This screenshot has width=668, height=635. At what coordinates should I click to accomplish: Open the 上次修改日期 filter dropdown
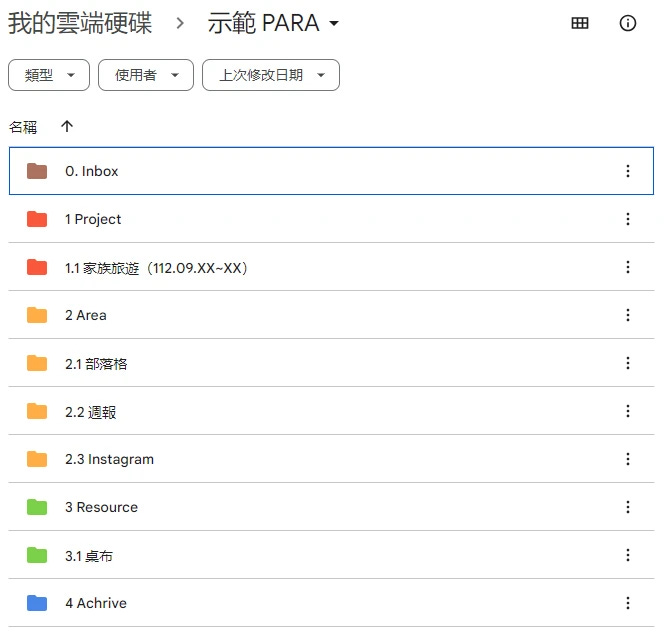271,75
